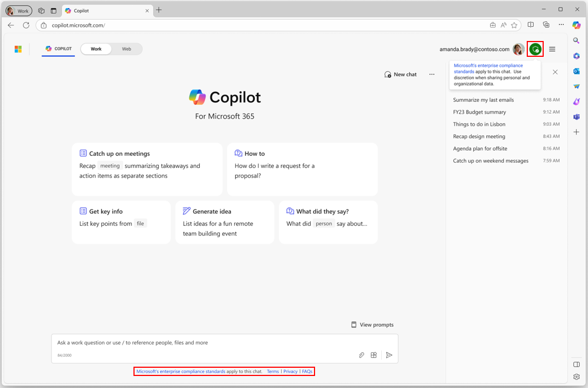
Task: Close the chat history panel
Action: click(x=555, y=72)
